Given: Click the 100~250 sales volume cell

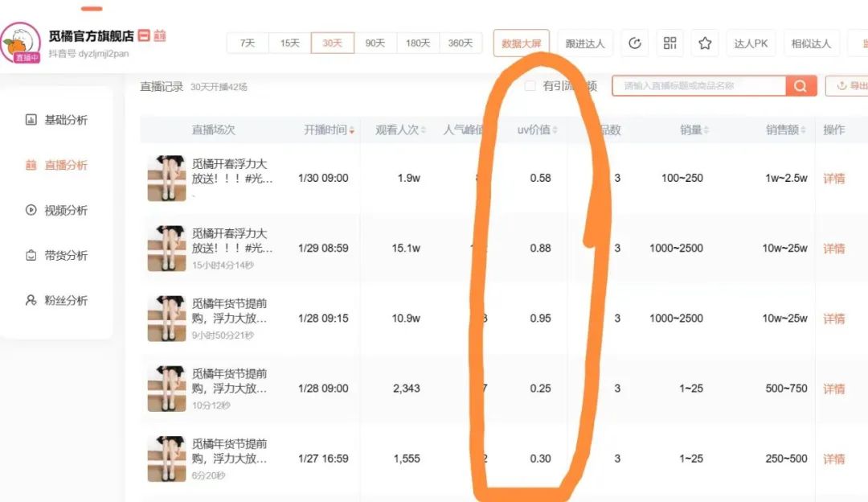Looking at the screenshot, I should click(682, 178).
